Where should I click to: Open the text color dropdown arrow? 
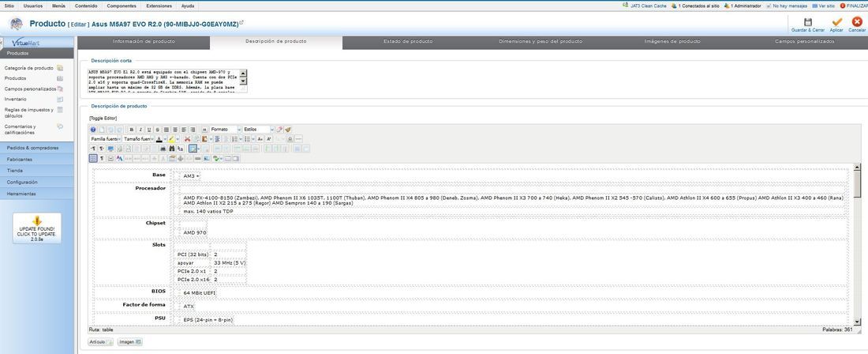(x=165, y=138)
